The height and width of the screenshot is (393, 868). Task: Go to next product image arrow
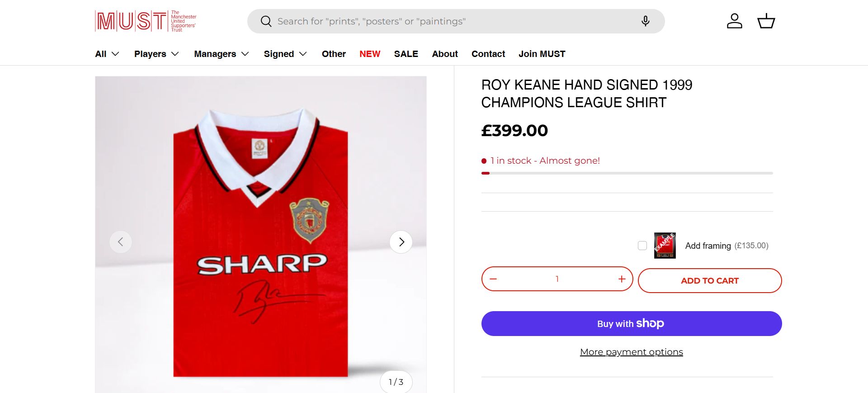tap(401, 242)
